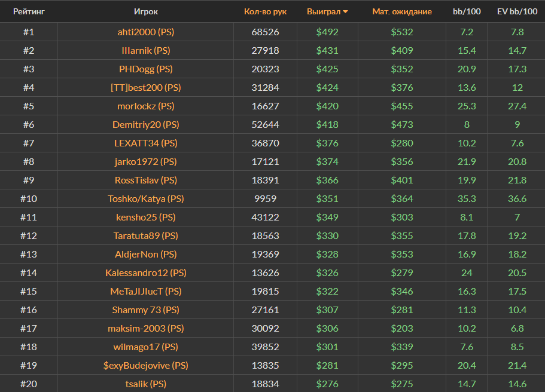The image size is (545, 392).
Task: Click morlockz (PS) player name
Action: (146, 106)
